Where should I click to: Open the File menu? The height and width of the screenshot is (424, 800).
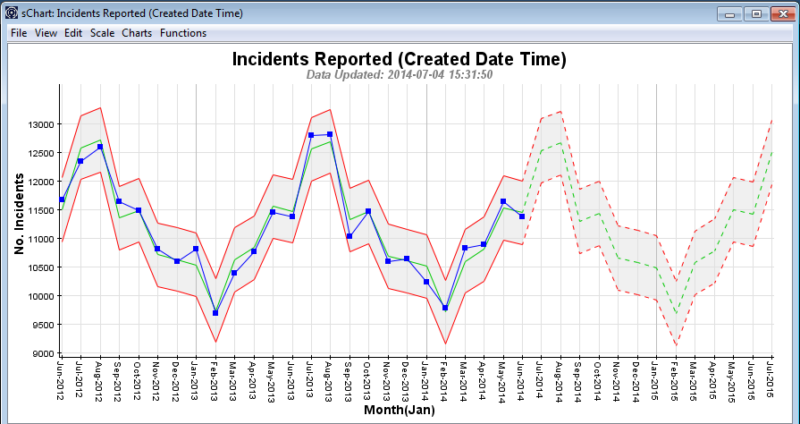point(18,33)
